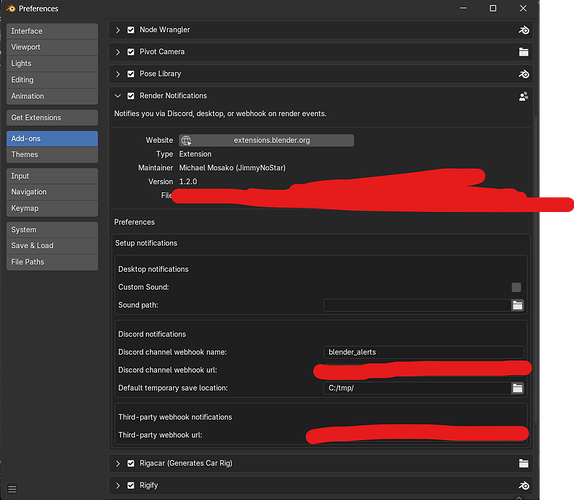Click the C:/tmp/ save location field
Image resolution: width=574 pixels, height=500 pixels.
pos(417,388)
